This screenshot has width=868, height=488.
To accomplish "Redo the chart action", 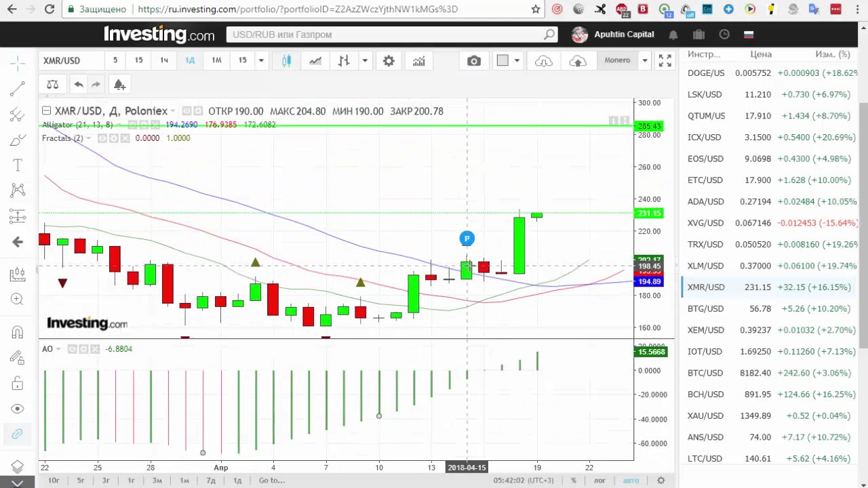I will 96,85.
